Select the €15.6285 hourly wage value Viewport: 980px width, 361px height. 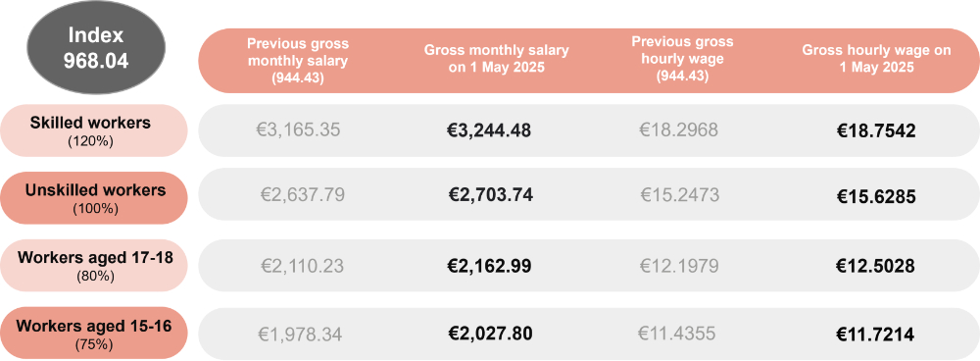click(876, 197)
